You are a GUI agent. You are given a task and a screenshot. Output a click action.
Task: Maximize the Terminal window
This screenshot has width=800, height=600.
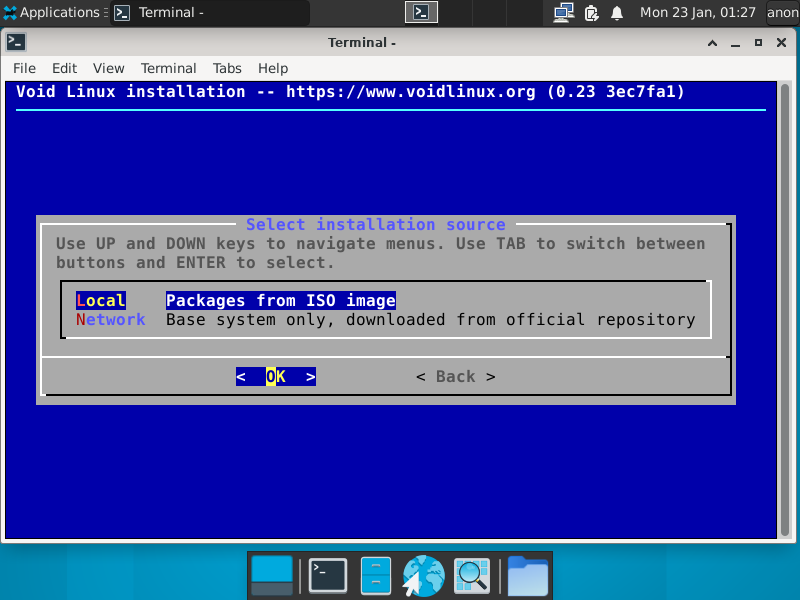tap(758, 43)
